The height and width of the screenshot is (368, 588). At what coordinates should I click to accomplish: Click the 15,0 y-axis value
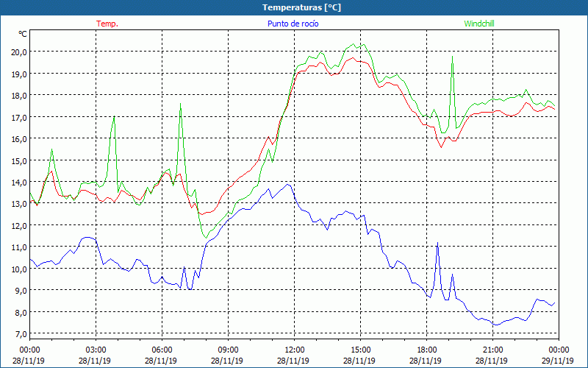tap(20, 160)
